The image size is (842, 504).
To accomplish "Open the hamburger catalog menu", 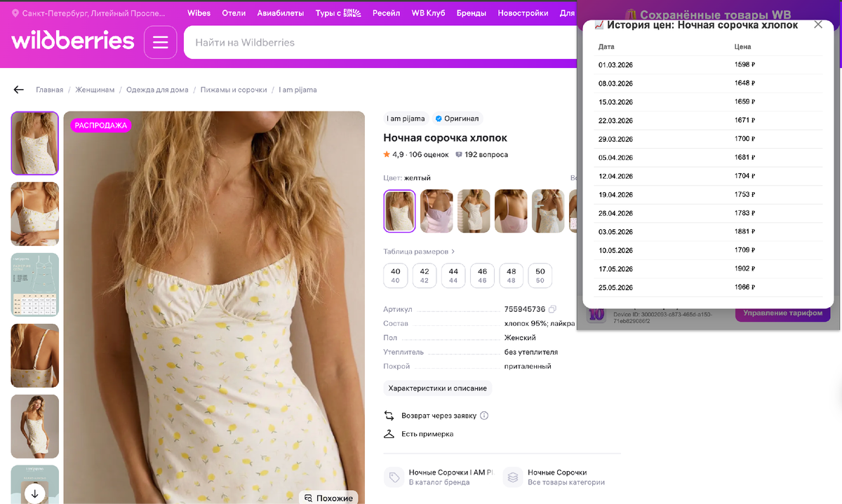I will pyautogui.click(x=160, y=42).
